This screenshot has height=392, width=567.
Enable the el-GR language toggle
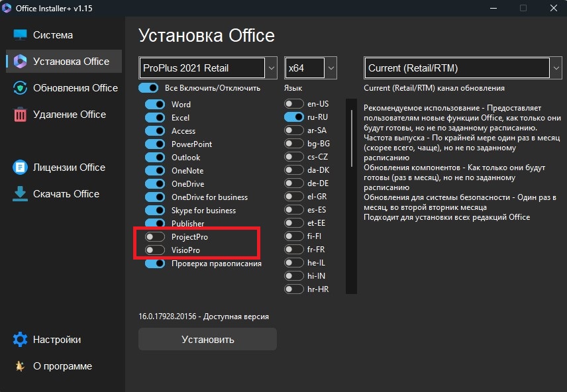(x=293, y=197)
